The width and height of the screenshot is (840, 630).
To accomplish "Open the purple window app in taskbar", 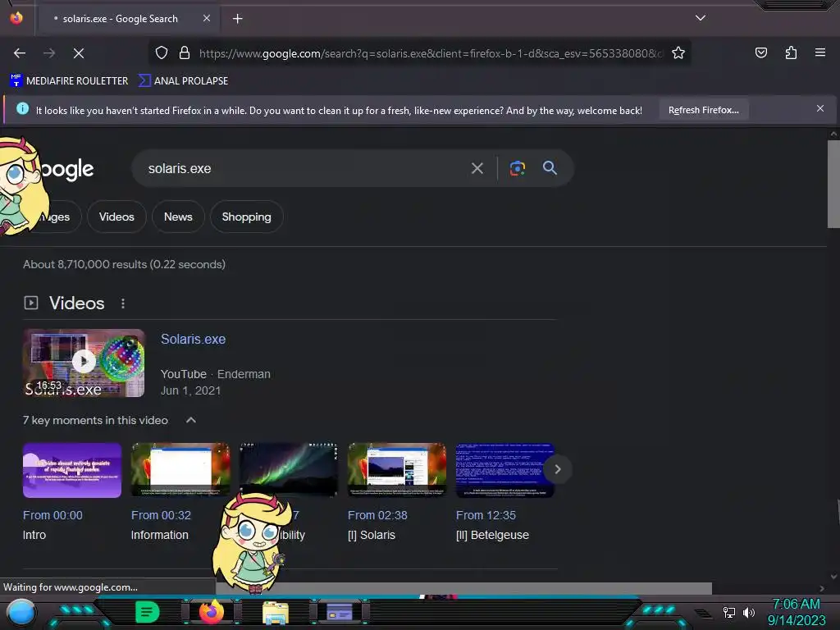I will (339, 612).
